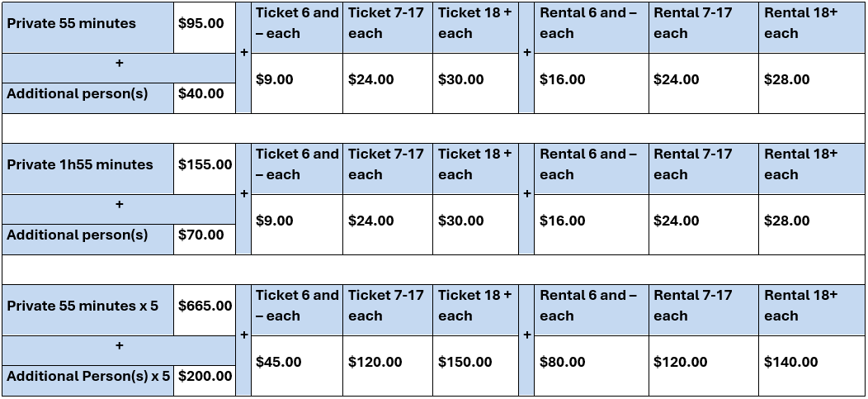Select top Ticket 18 + each header
The width and height of the screenshot is (868, 399).
tap(475, 28)
